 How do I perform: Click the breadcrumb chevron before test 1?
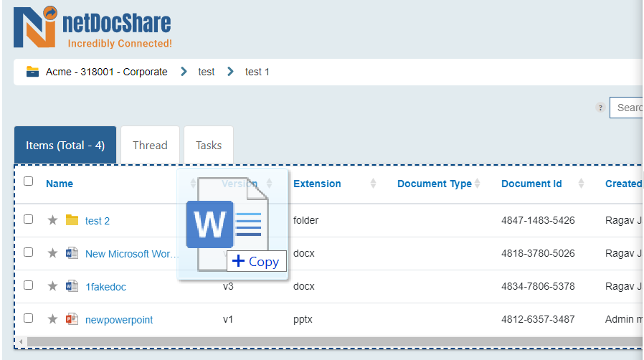230,72
